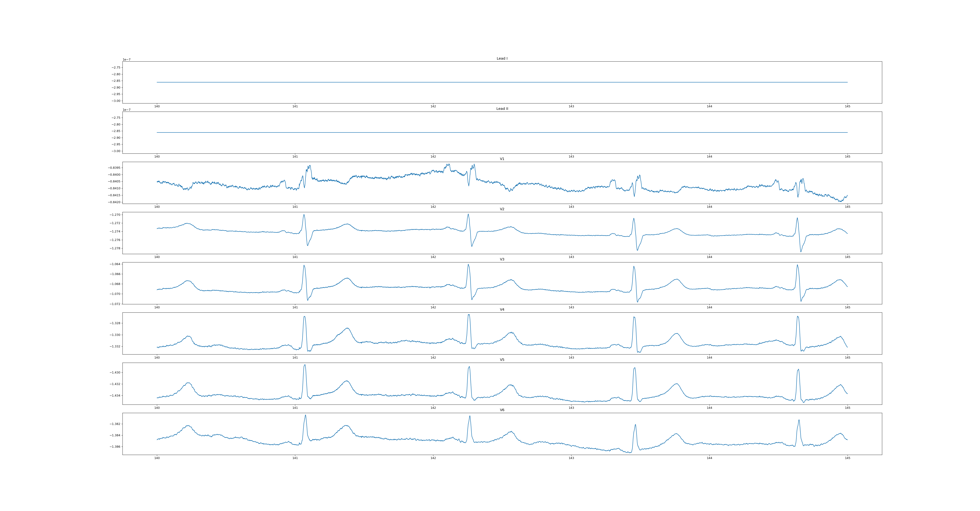Click the 145 x-axis tick under Lead I plot
Image resolution: width=980 pixels, height=511 pixels.
847,106
